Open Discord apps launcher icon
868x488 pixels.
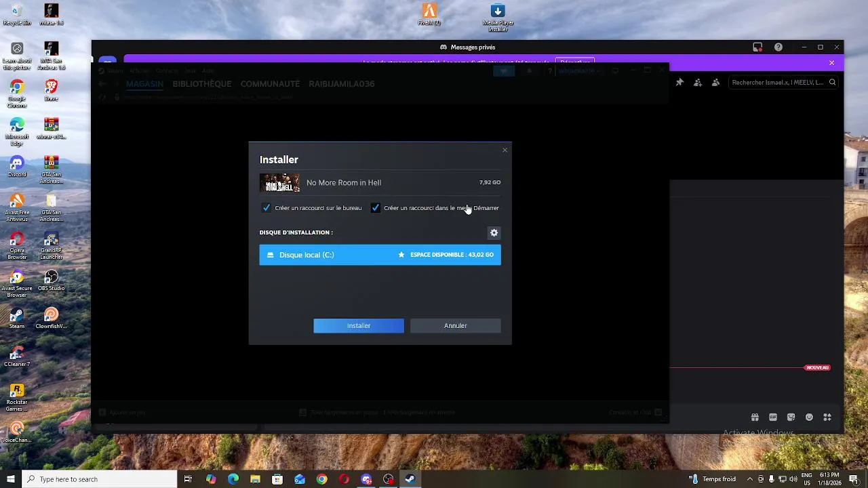[827, 418]
